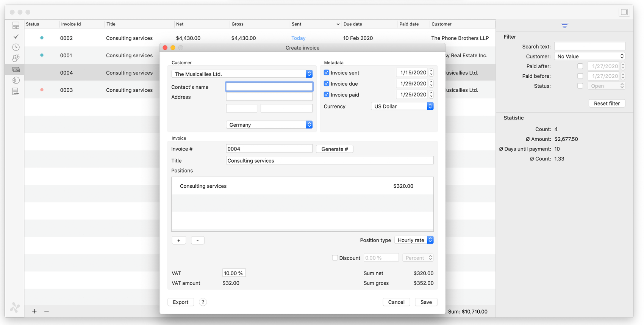Click the Paid after date stepper
Screen dimensions: 644x325
coord(623,66)
